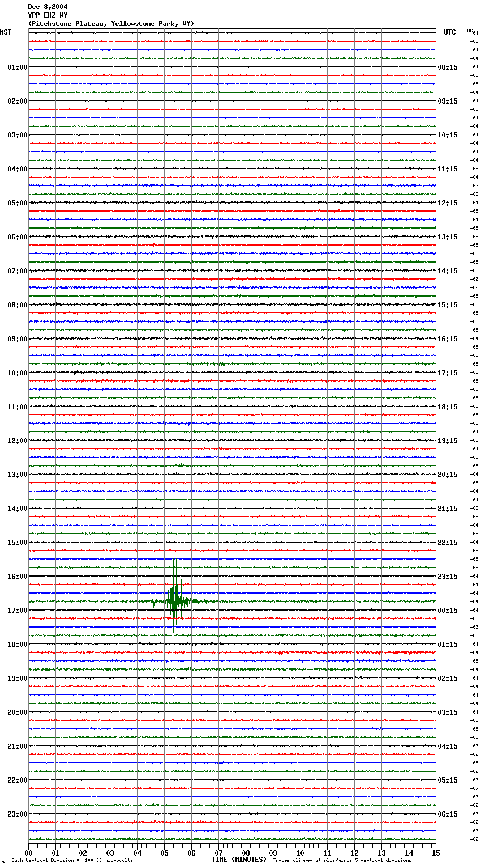Click the 09:15 UTC time label
This screenshot has width=481, height=868.
(448, 101)
